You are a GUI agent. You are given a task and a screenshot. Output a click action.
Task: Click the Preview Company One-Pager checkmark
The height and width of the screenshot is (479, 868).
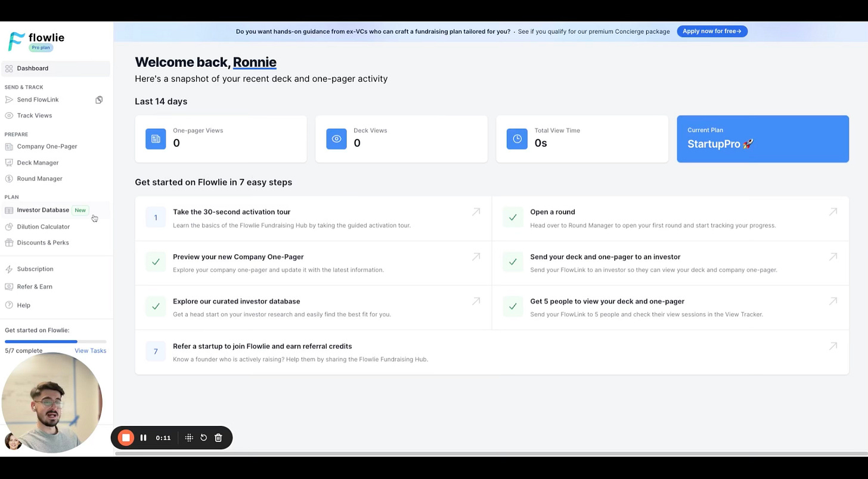click(x=156, y=262)
